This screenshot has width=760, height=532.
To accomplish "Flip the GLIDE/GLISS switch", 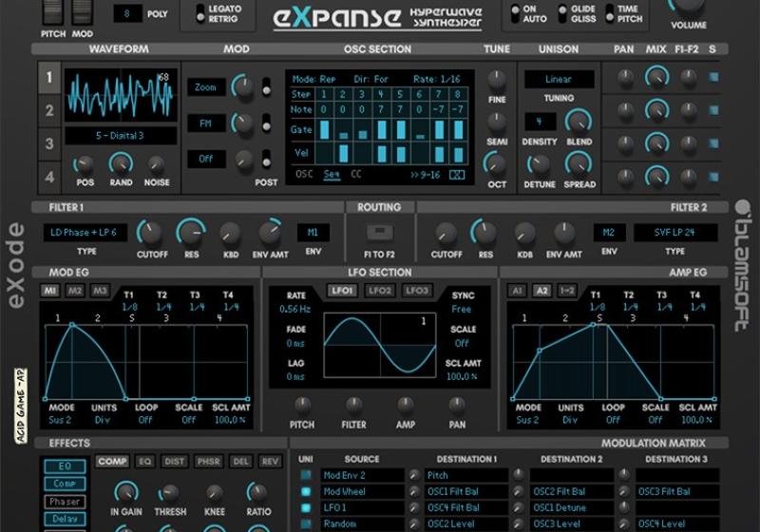I will [562, 13].
